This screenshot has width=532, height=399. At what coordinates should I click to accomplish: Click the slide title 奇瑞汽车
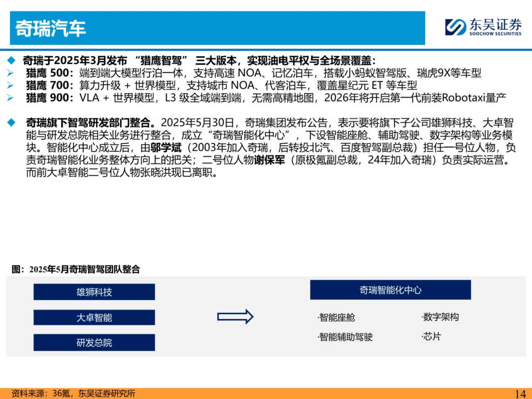(x=51, y=28)
